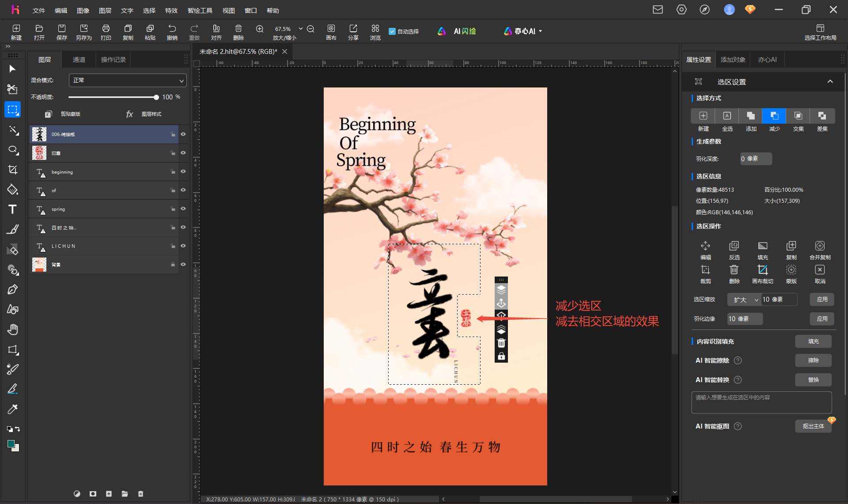Screen dimensions: 848x504
Task: Click the foreground color swatch
Action: [11, 444]
